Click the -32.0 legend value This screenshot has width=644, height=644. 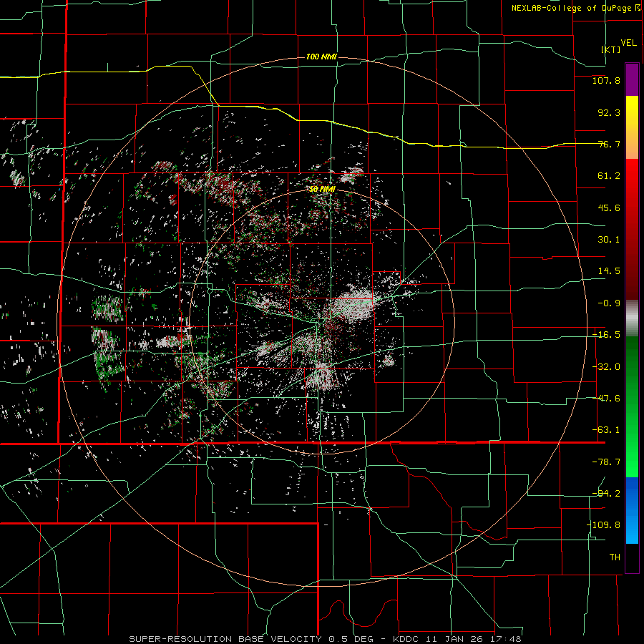point(606,367)
